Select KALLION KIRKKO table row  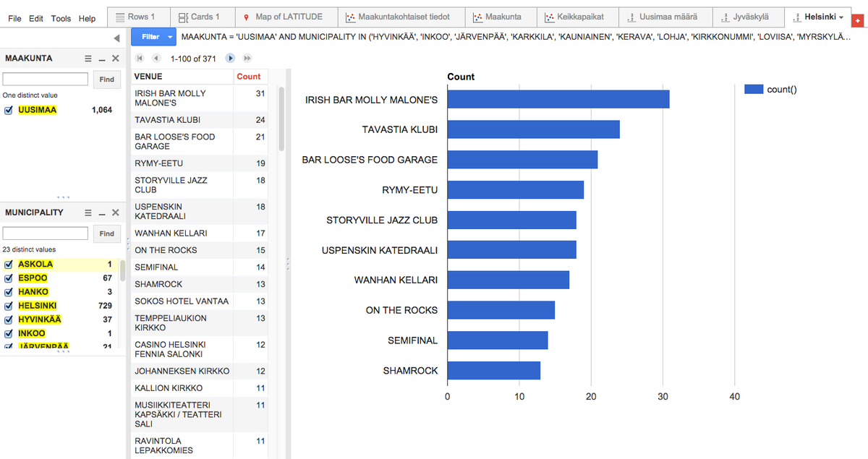coord(199,388)
